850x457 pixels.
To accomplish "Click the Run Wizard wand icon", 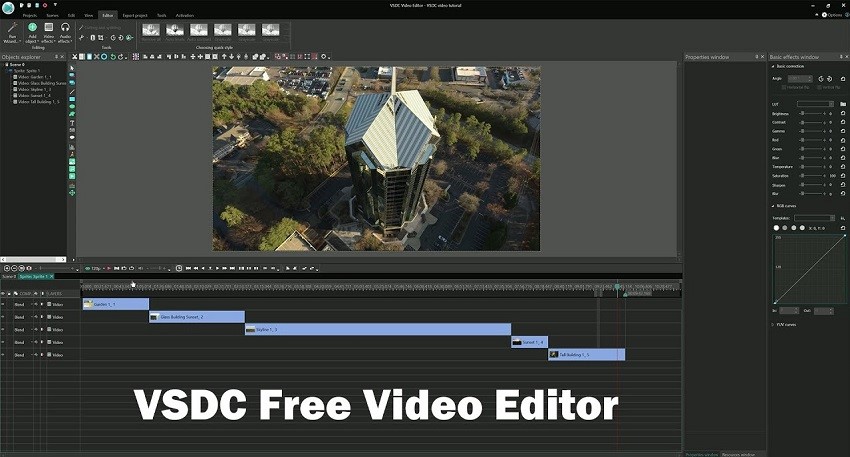I will click(12, 27).
